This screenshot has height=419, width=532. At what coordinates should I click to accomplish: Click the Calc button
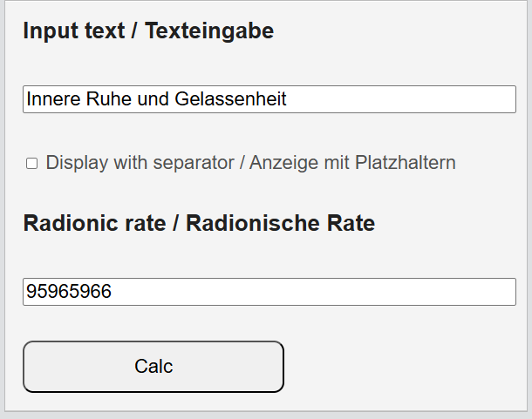(153, 367)
